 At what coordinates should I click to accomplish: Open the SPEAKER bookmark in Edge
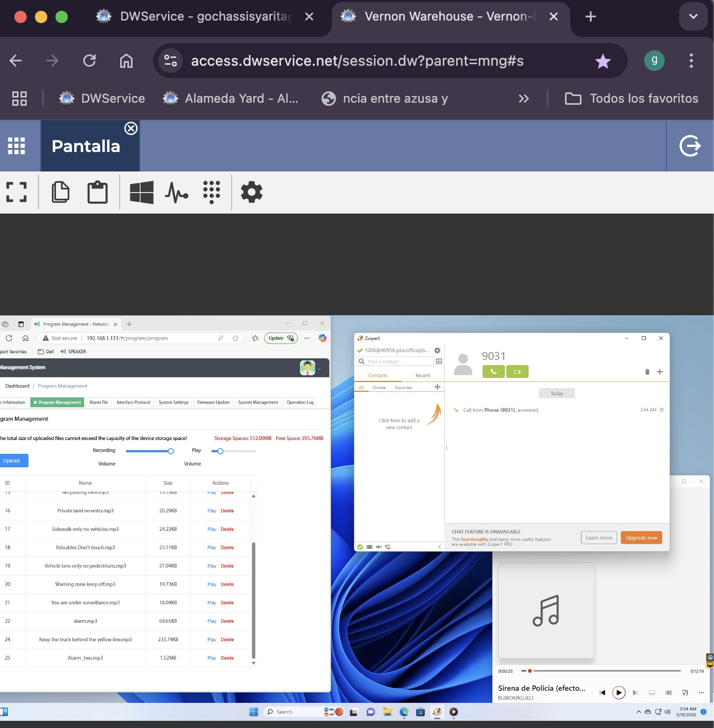pyautogui.click(x=73, y=352)
